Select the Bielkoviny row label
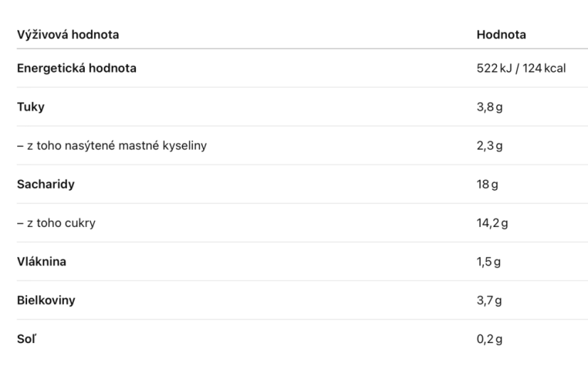Image resolution: width=588 pixels, height=380 pixels. (x=46, y=300)
